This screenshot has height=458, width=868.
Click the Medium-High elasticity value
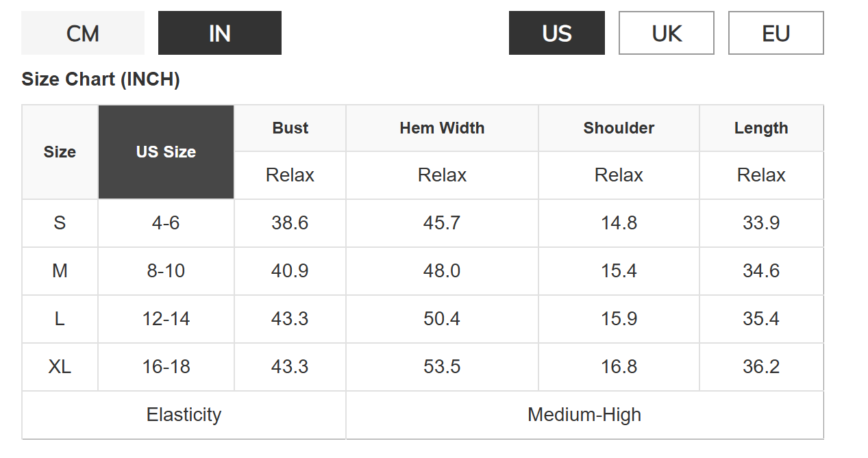(x=584, y=415)
